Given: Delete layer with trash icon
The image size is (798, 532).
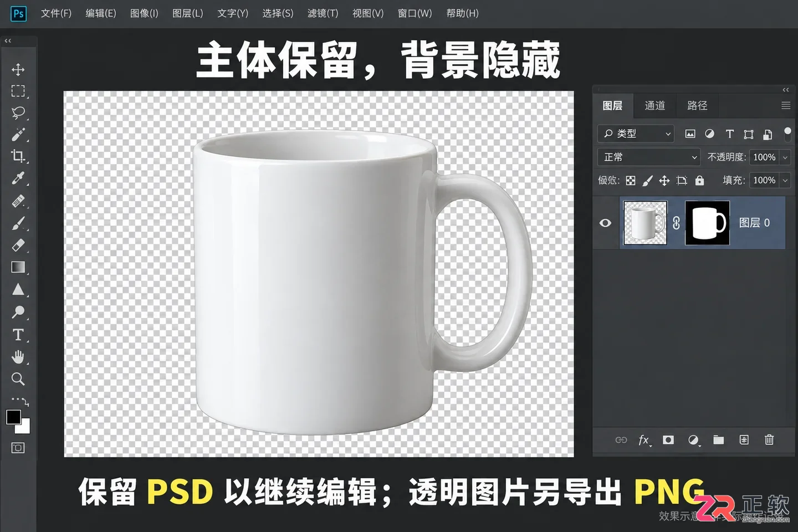Looking at the screenshot, I should tap(769, 439).
